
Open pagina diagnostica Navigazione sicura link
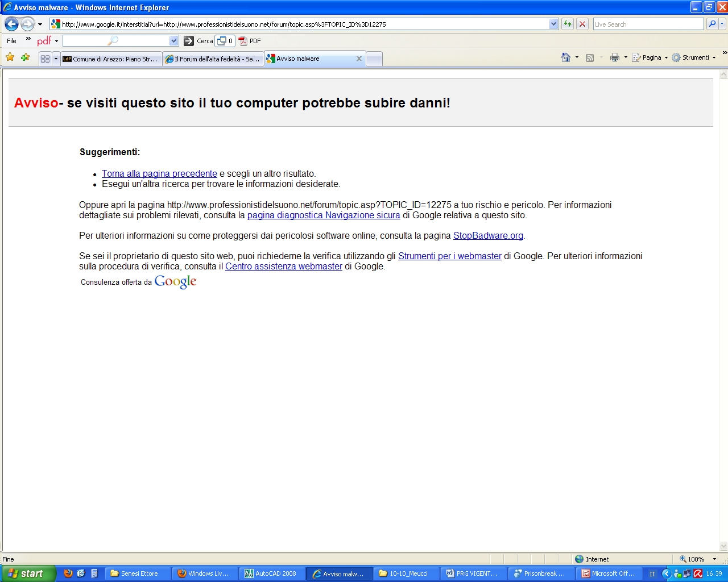pyautogui.click(x=324, y=215)
